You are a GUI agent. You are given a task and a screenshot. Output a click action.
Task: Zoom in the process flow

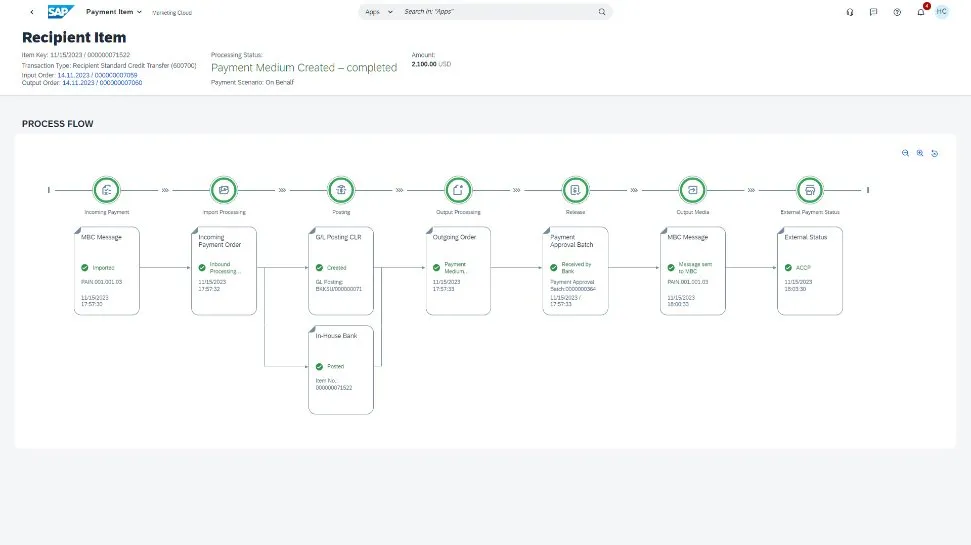click(920, 153)
